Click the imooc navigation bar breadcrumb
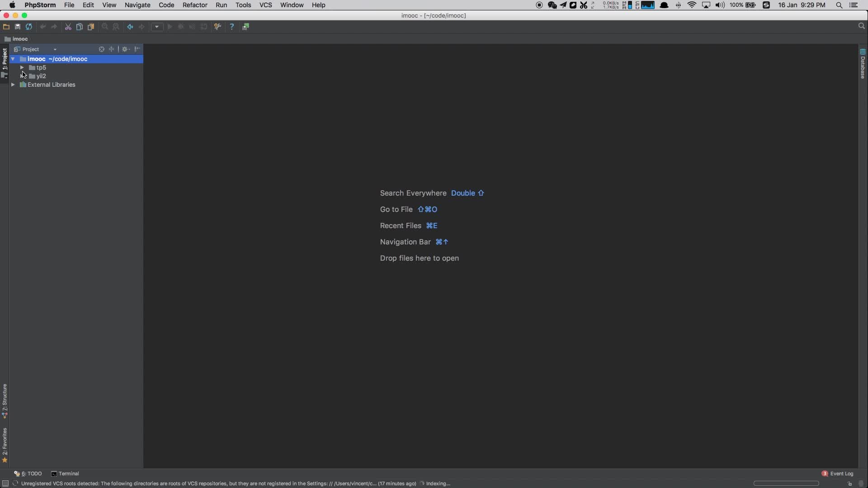This screenshot has width=868, height=488. click(16, 39)
